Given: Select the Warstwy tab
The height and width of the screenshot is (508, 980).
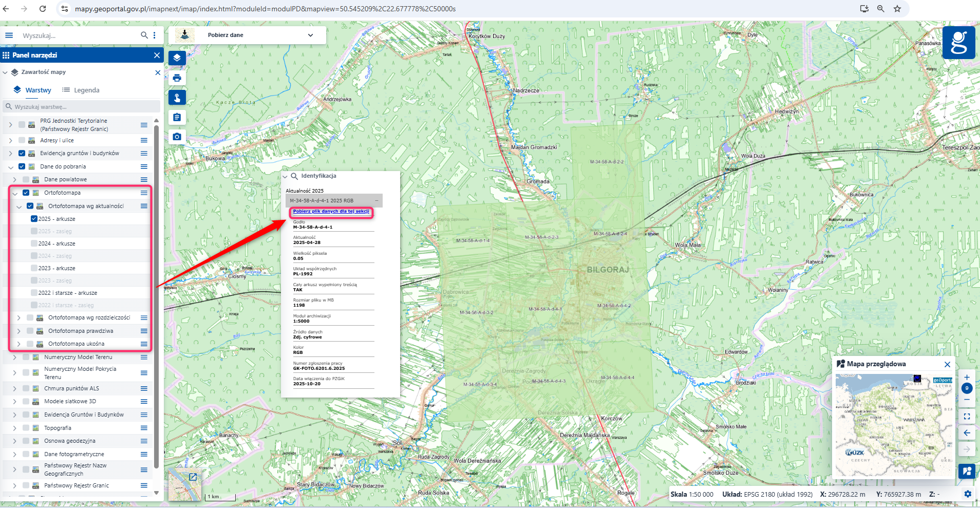Looking at the screenshot, I should 33,90.
